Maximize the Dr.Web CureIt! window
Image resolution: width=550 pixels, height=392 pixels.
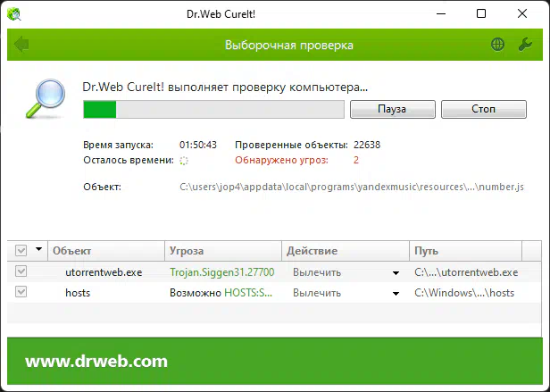click(x=481, y=13)
